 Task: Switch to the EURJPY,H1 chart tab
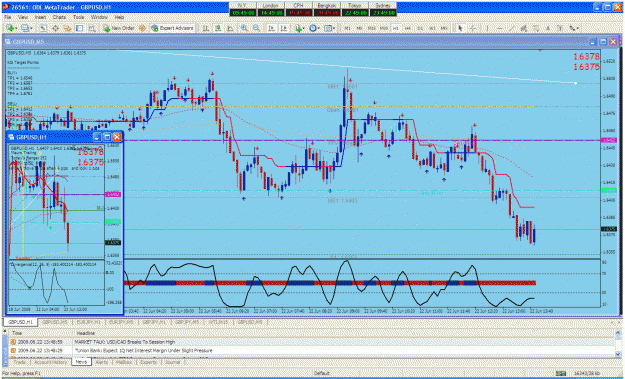click(88, 322)
